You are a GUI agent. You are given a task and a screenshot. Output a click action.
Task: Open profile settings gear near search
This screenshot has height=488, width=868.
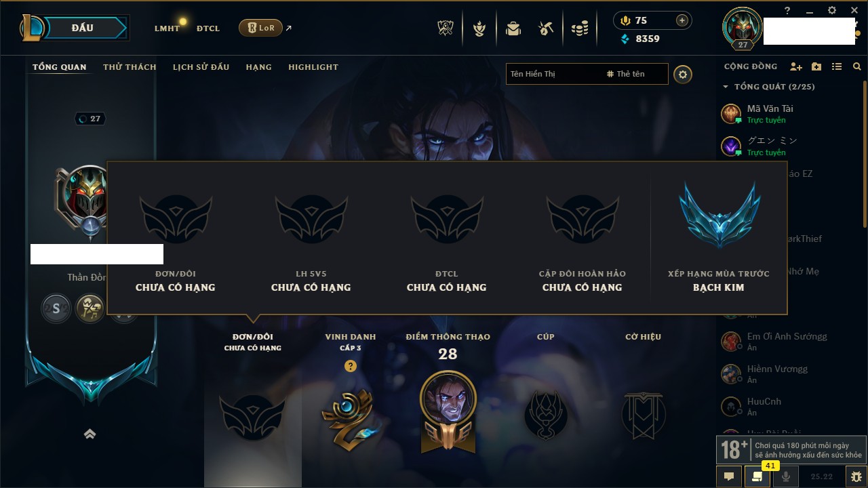click(x=683, y=74)
